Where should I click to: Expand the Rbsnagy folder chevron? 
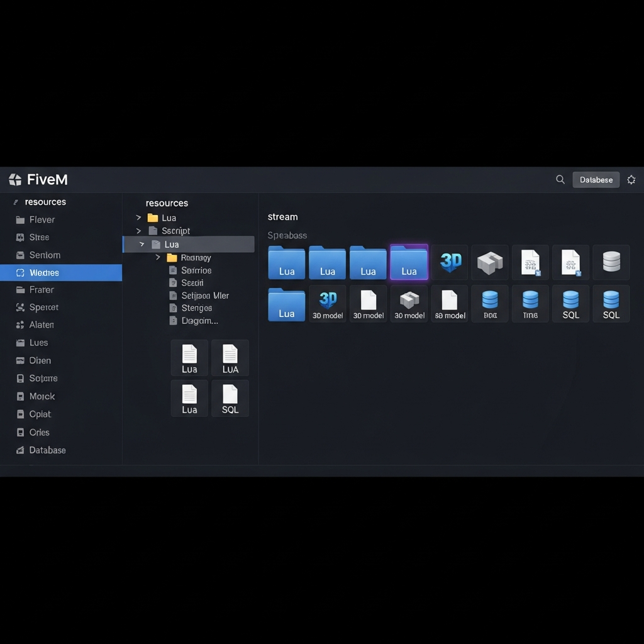(158, 257)
